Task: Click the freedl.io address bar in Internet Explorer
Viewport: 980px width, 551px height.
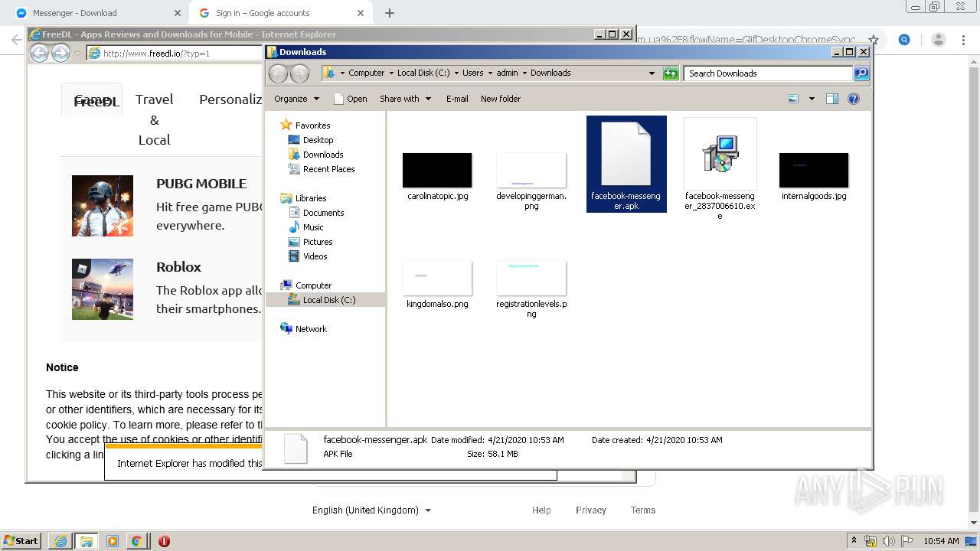Action: pos(175,54)
